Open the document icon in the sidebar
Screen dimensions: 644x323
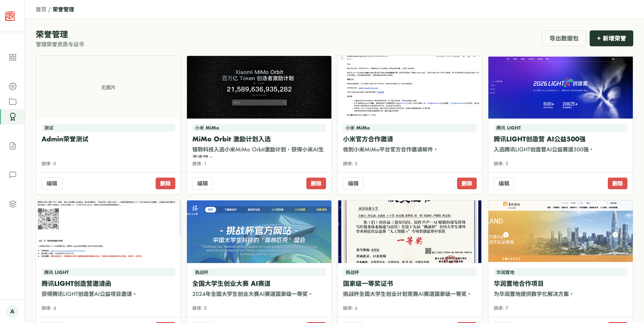[x=13, y=146]
